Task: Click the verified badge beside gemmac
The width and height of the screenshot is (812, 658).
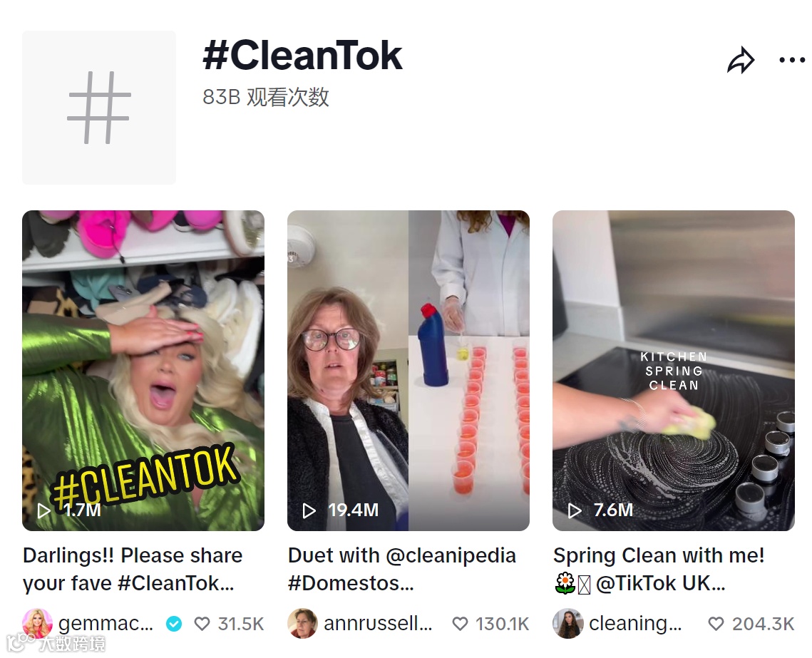Action: click(x=174, y=624)
